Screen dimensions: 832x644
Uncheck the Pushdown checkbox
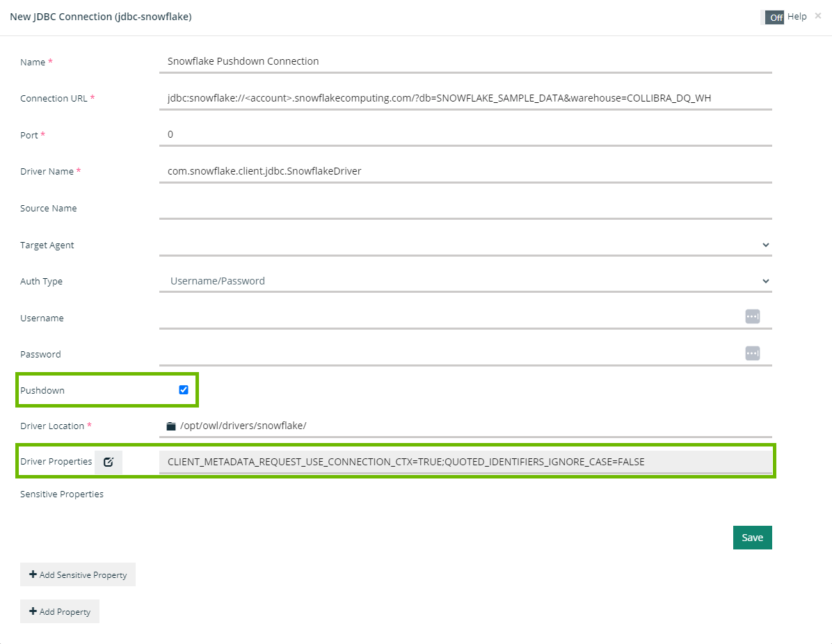point(184,390)
